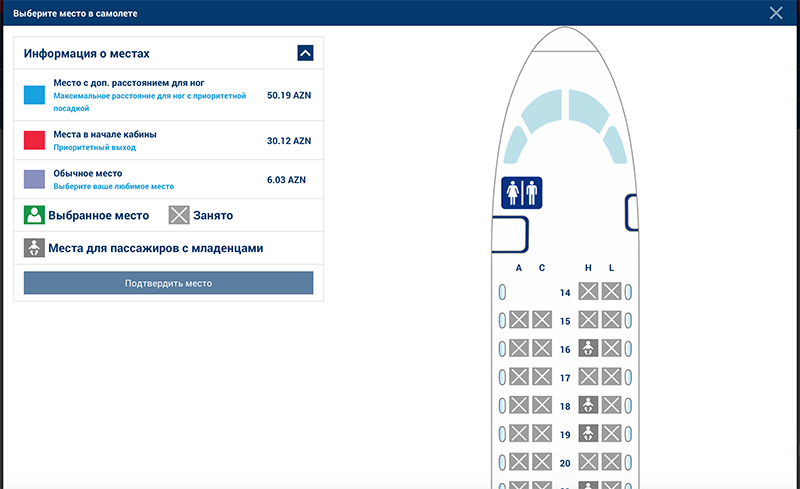The width and height of the screenshot is (800, 489).
Task: Click the Информация о местах header
Action: [x=87, y=53]
